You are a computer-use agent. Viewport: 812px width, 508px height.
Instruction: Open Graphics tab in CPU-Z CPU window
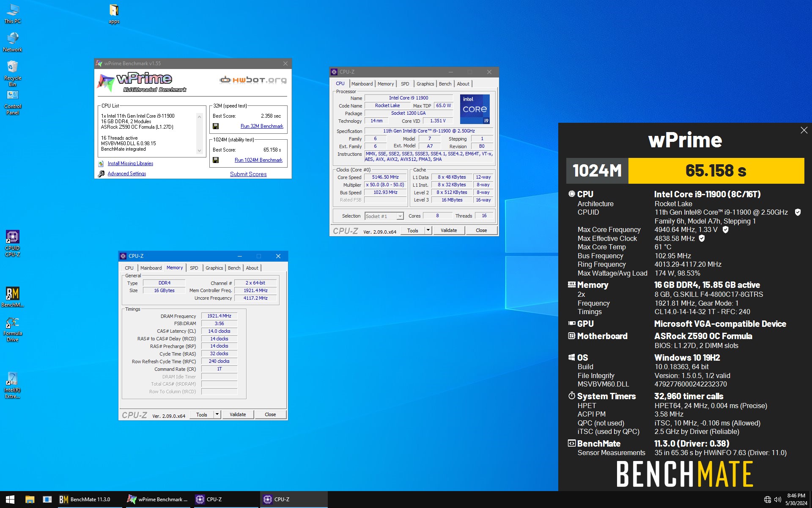(425, 84)
